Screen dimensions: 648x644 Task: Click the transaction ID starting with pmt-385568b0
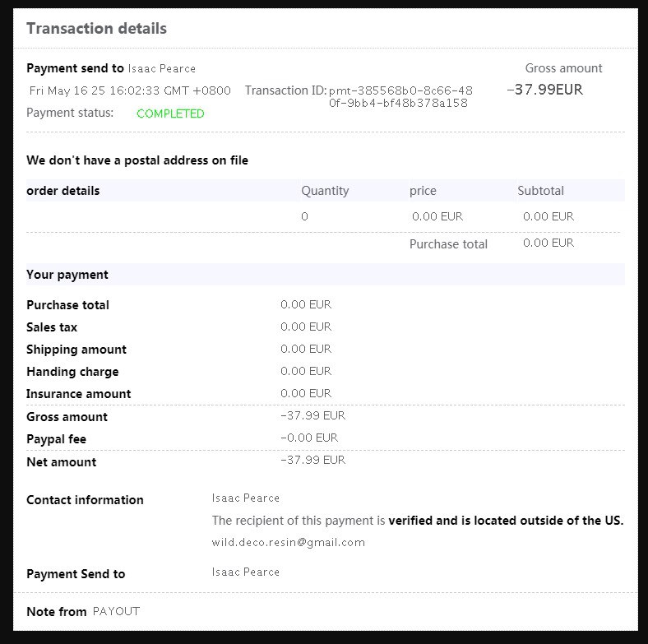point(400,96)
